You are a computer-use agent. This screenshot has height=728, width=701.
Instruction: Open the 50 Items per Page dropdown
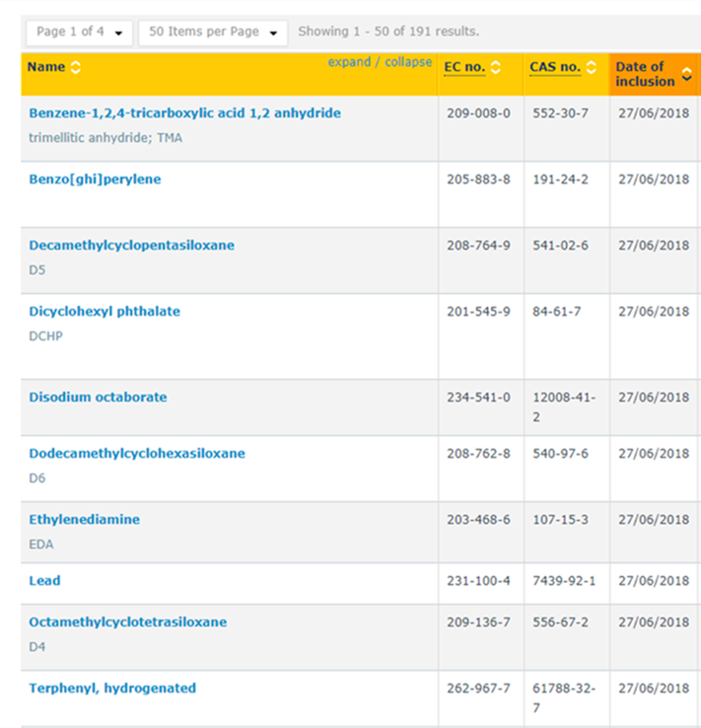(x=213, y=32)
